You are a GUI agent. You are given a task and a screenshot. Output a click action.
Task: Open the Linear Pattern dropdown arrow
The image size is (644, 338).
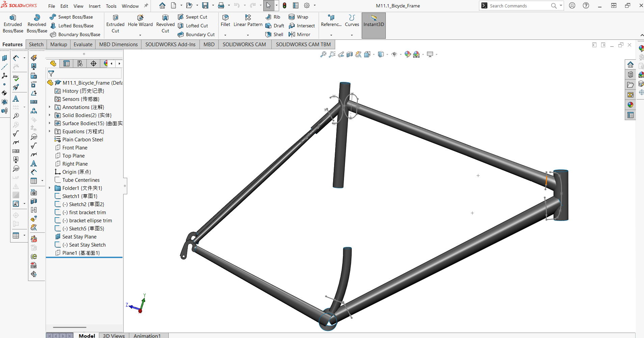tap(248, 35)
